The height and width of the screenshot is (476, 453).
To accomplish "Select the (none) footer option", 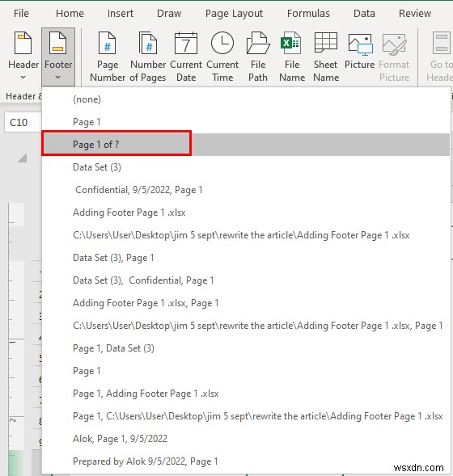I will pos(246,99).
